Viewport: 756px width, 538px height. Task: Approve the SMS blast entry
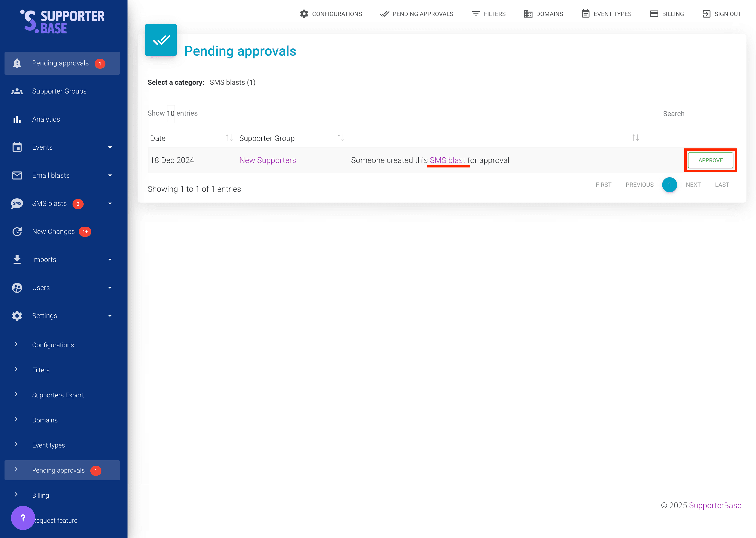710,160
